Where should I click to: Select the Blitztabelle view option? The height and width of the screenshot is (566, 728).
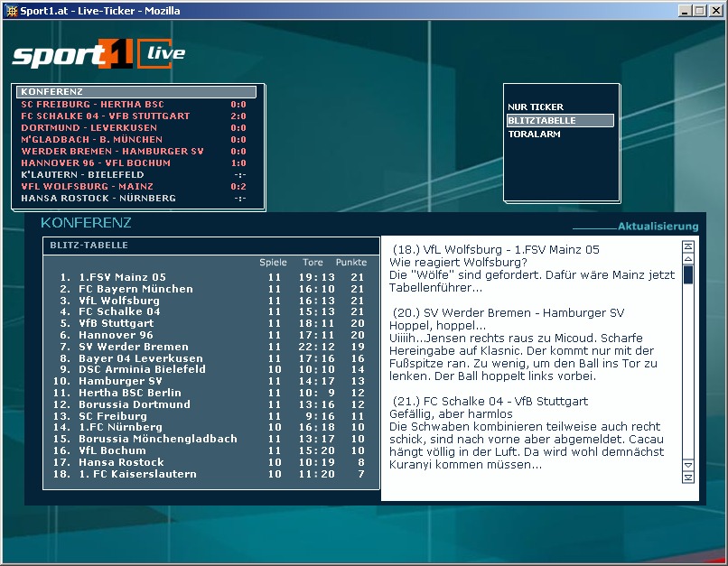click(560, 121)
